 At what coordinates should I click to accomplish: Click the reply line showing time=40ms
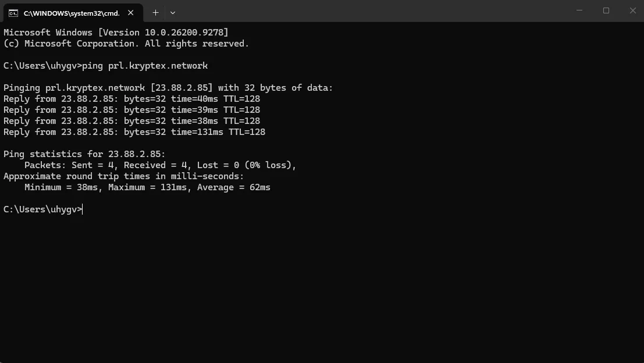click(x=131, y=99)
